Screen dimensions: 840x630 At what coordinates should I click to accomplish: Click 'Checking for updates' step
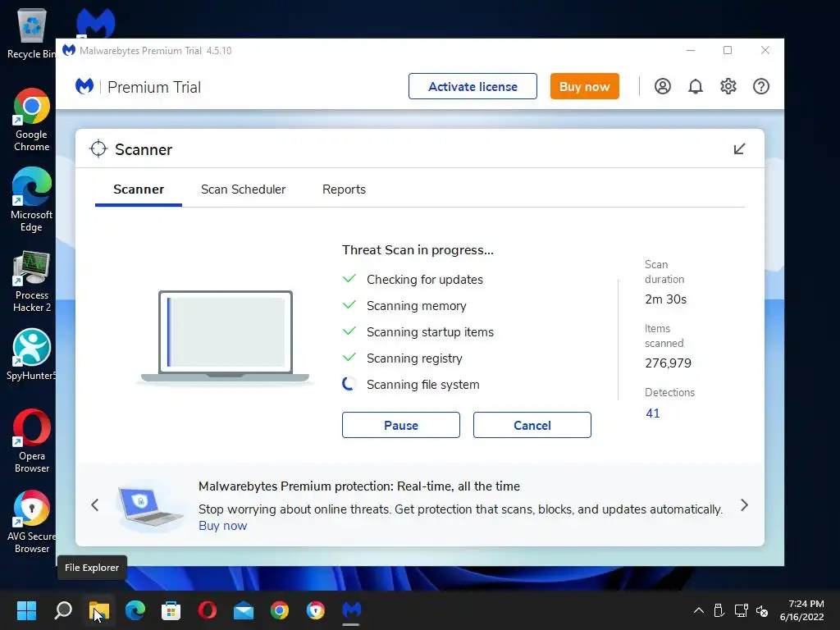click(425, 279)
